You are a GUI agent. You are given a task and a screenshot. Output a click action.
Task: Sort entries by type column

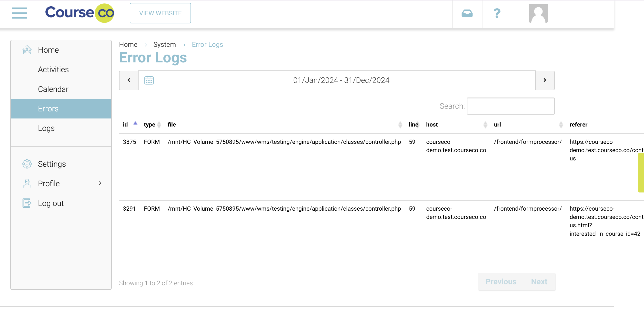(149, 124)
